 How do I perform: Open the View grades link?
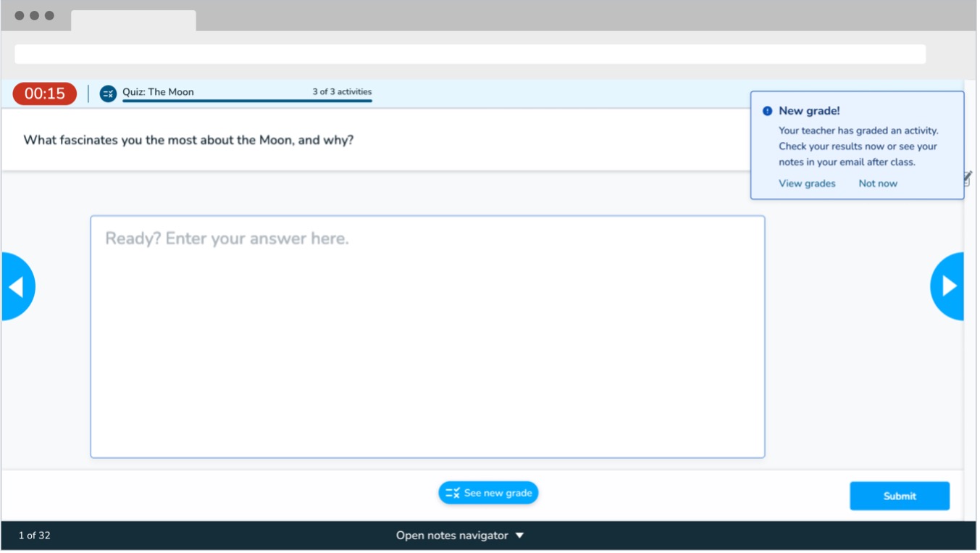(x=807, y=184)
